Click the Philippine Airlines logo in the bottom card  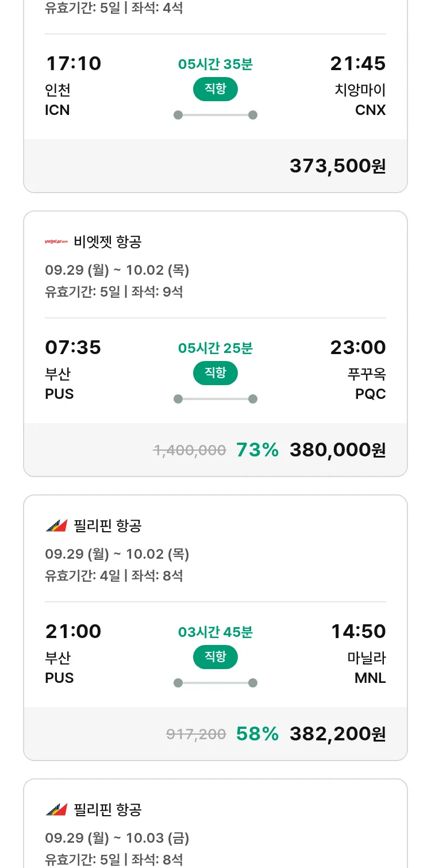pyautogui.click(x=56, y=809)
